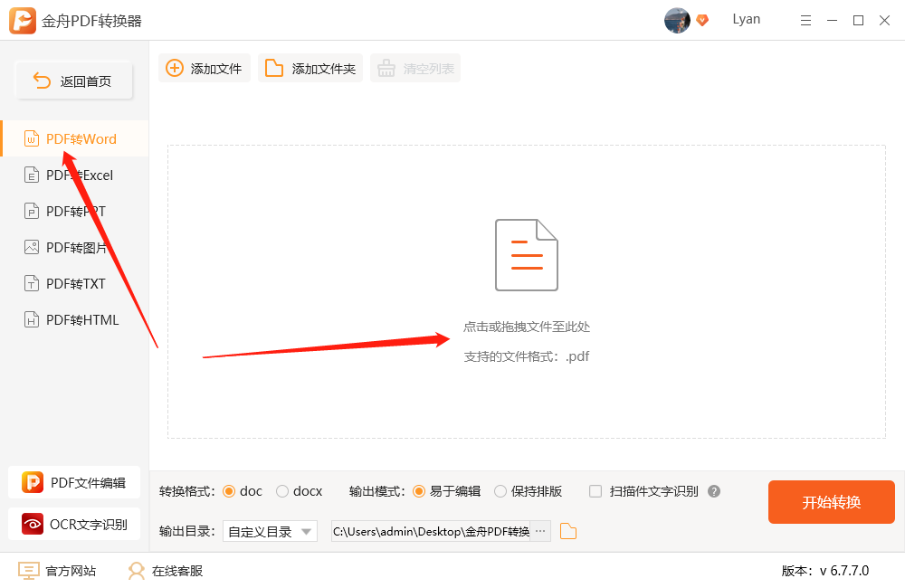Click the Lyan username

click(747, 19)
